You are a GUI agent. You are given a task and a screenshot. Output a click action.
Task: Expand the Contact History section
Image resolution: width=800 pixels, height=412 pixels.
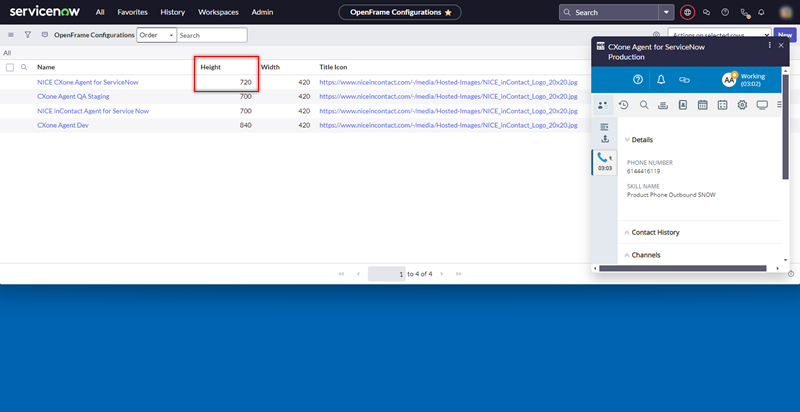pos(652,233)
